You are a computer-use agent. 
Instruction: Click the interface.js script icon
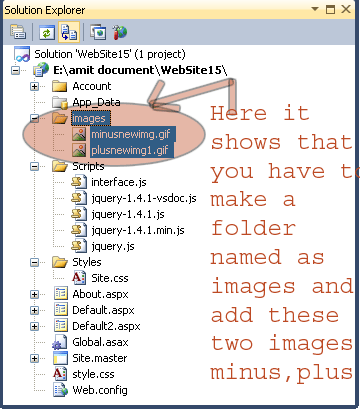tap(79, 182)
